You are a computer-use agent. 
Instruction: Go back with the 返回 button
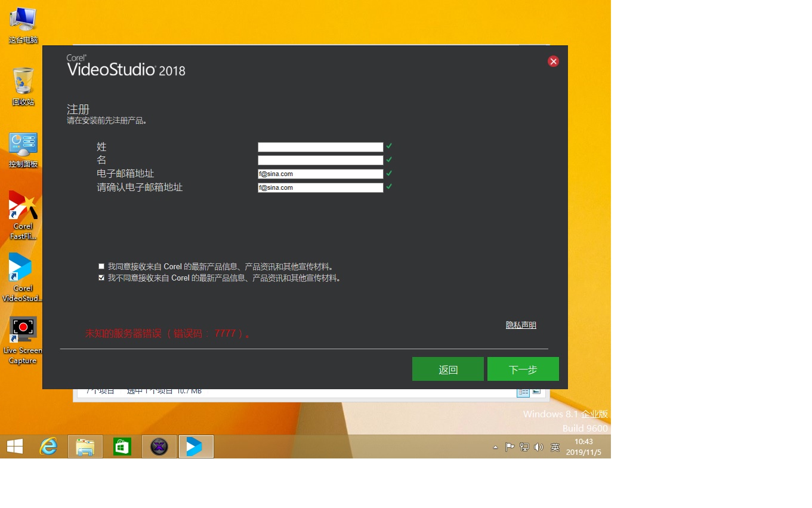(x=448, y=369)
